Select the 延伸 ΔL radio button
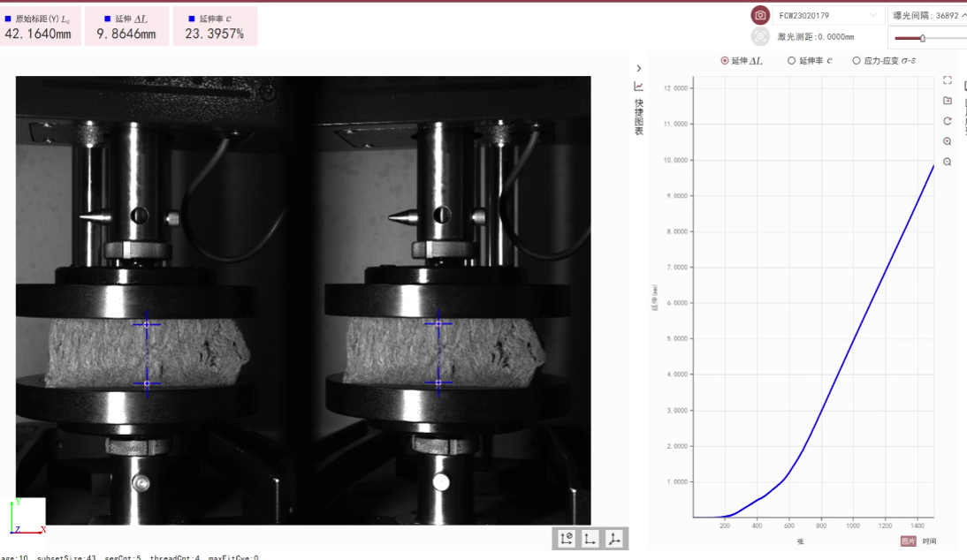 click(726, 61)
